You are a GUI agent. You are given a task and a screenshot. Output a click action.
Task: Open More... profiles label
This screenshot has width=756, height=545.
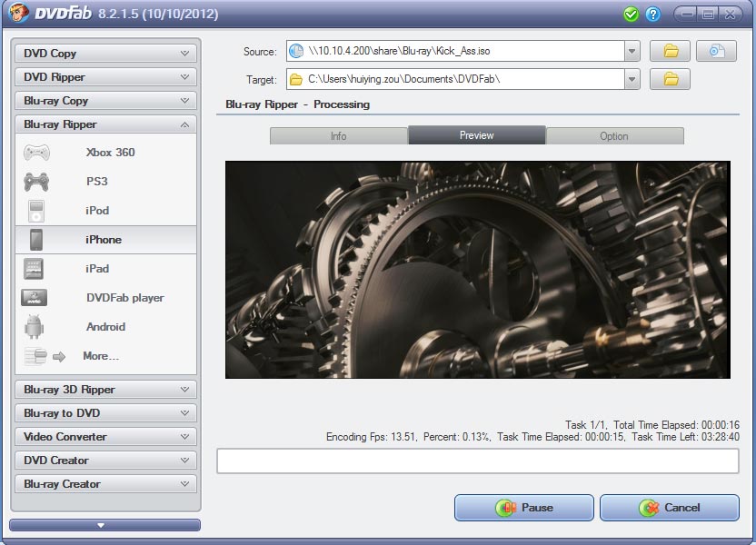point(101,356)
